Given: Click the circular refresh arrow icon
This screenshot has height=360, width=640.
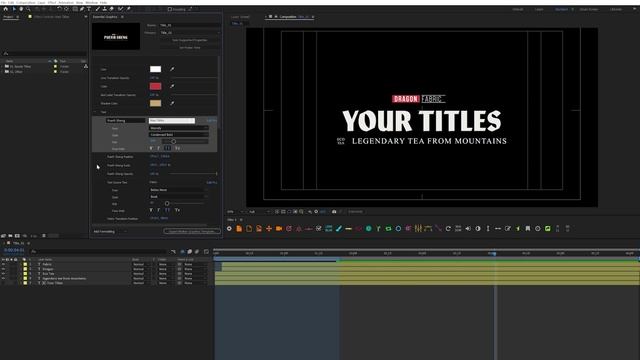Looking at the screenshot, I should pyautogui.click(x=448, y=229).
